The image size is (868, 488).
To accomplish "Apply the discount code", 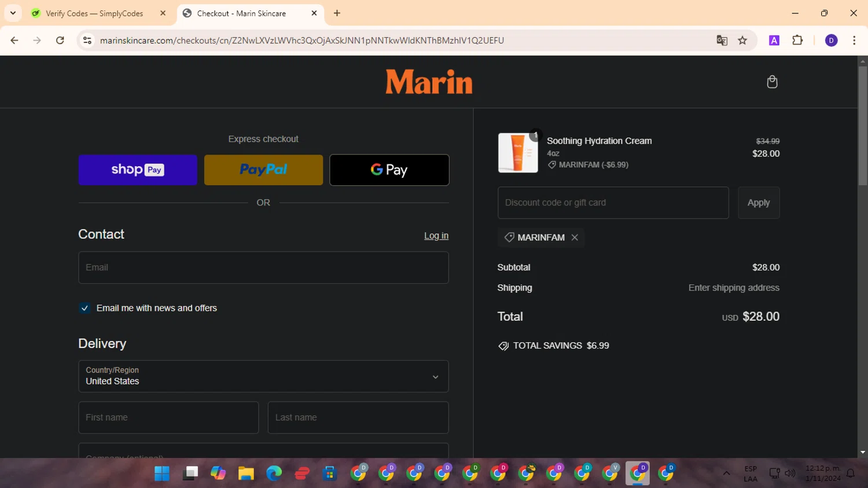I will 759,203.
